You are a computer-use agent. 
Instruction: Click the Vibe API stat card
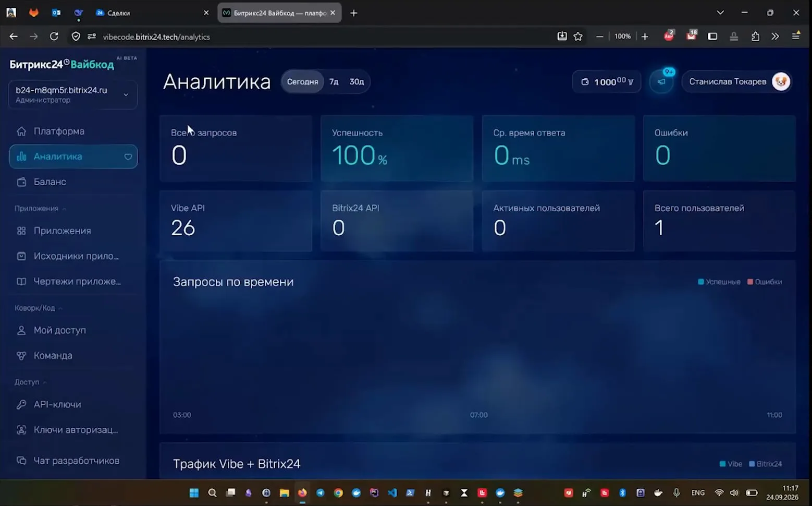point(236,221)
